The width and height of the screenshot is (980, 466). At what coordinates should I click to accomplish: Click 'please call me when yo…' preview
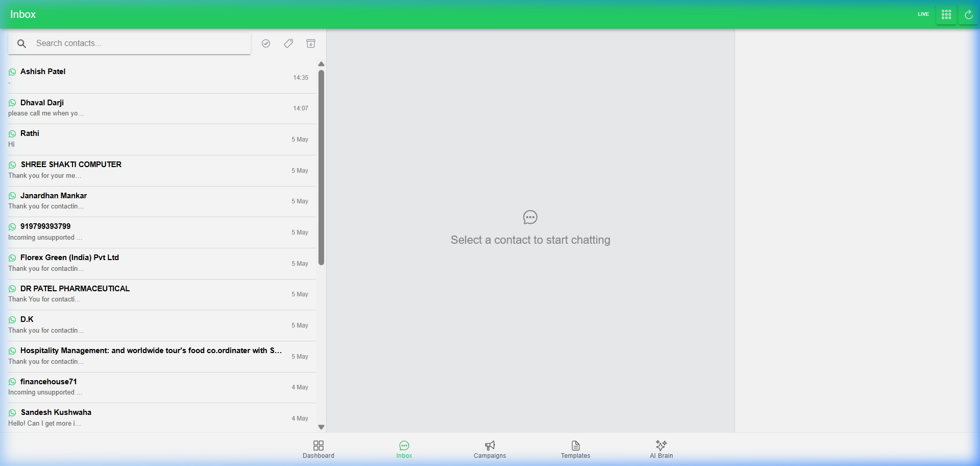46,113
